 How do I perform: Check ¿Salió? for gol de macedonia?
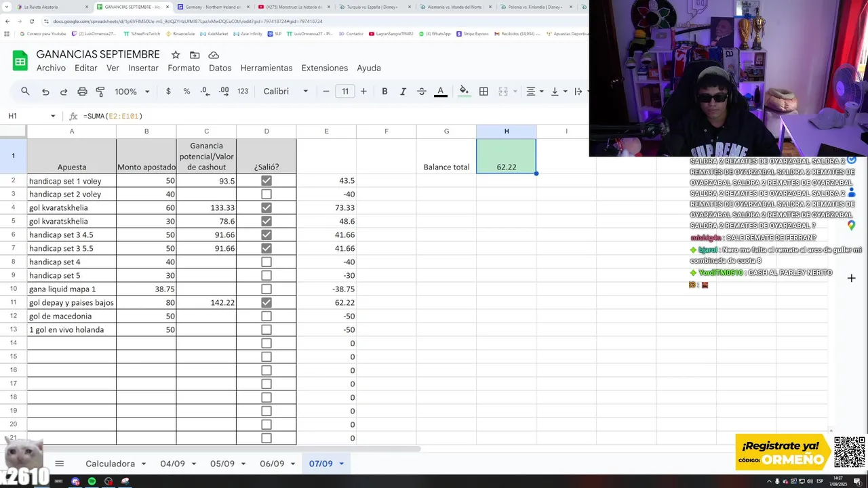(267, 316)
